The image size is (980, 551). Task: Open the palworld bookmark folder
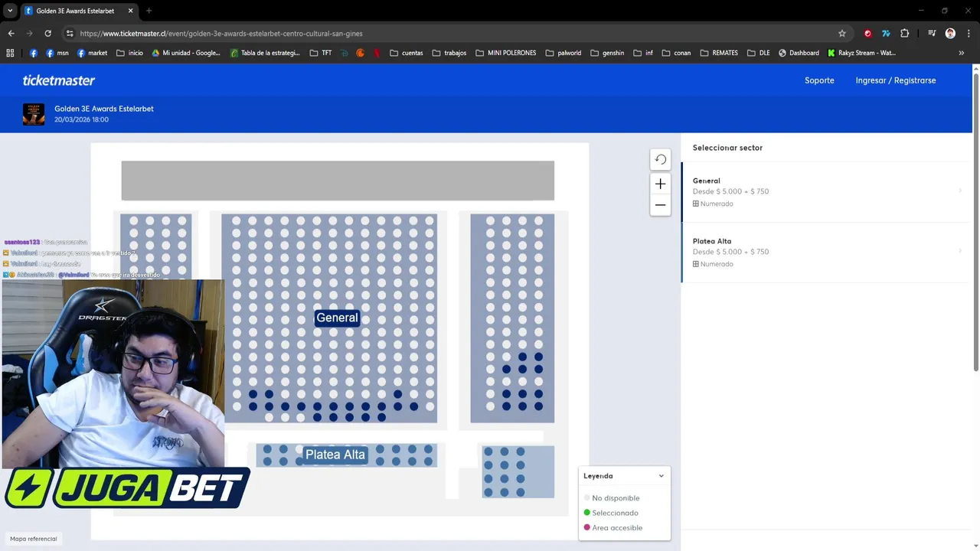563,53
